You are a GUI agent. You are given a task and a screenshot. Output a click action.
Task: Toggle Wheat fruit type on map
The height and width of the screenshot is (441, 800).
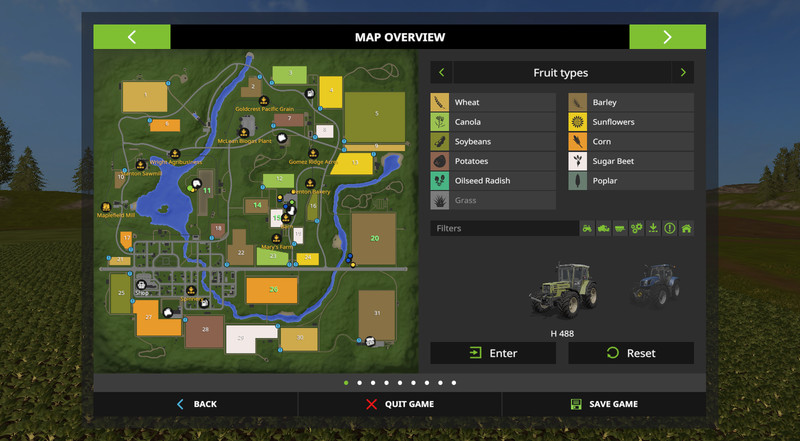point(492,102)
